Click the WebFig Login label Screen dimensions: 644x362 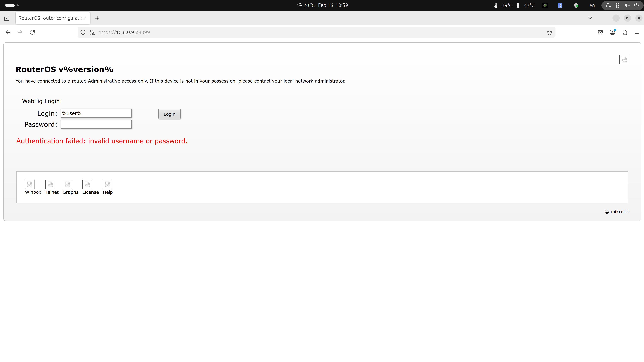click(x=42, y=101)
